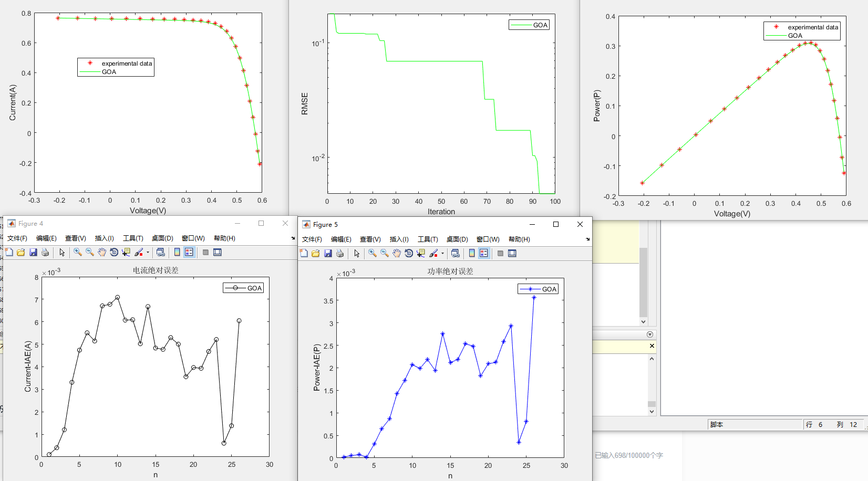Click Save icon in Figure 5 toolbar

328,254
